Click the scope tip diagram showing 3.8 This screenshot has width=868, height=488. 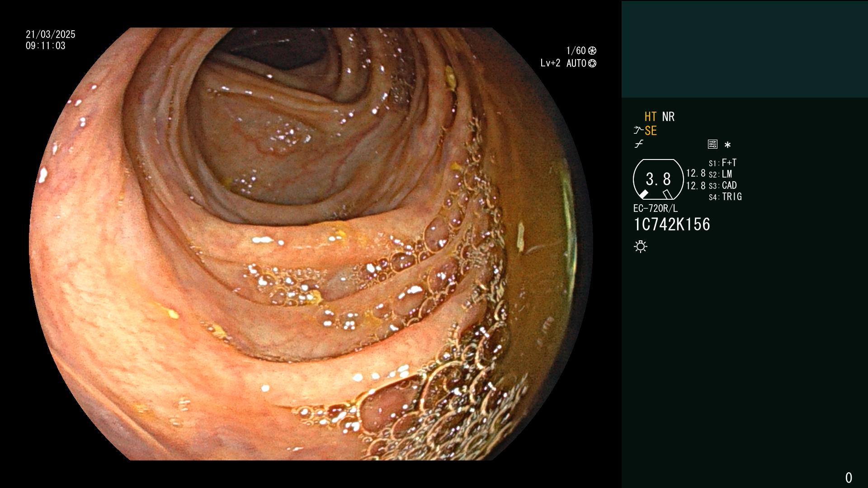click(x=658, y=179)
